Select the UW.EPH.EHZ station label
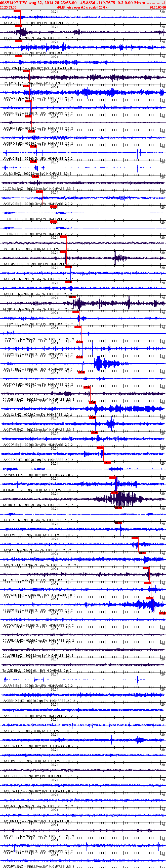 pyautogui.click(x=37, y=113)
